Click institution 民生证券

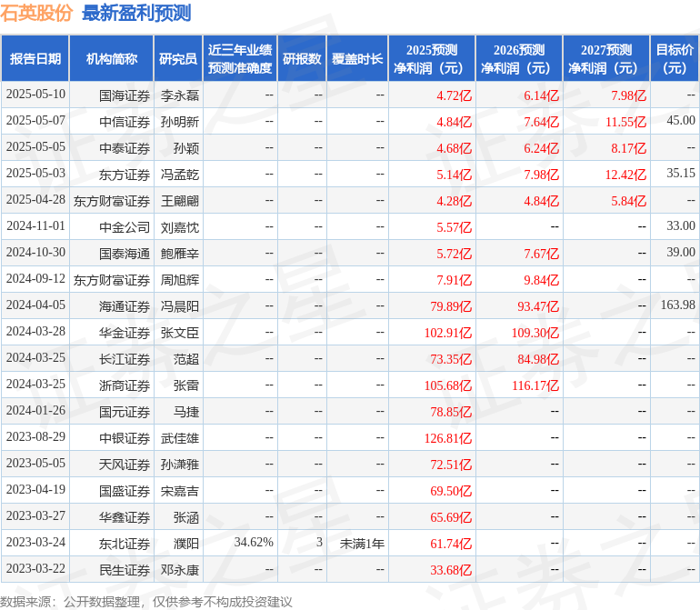click(125, 570)
